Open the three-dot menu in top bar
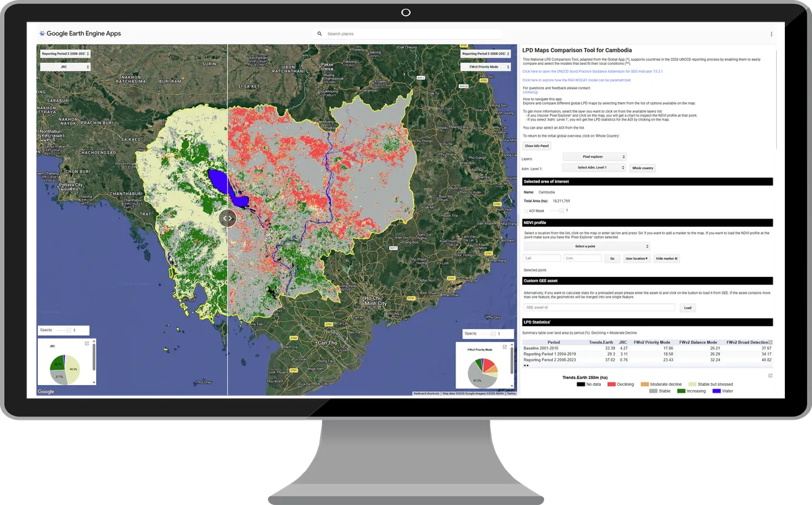Screen dimensions: 812x505 (771, 34)
